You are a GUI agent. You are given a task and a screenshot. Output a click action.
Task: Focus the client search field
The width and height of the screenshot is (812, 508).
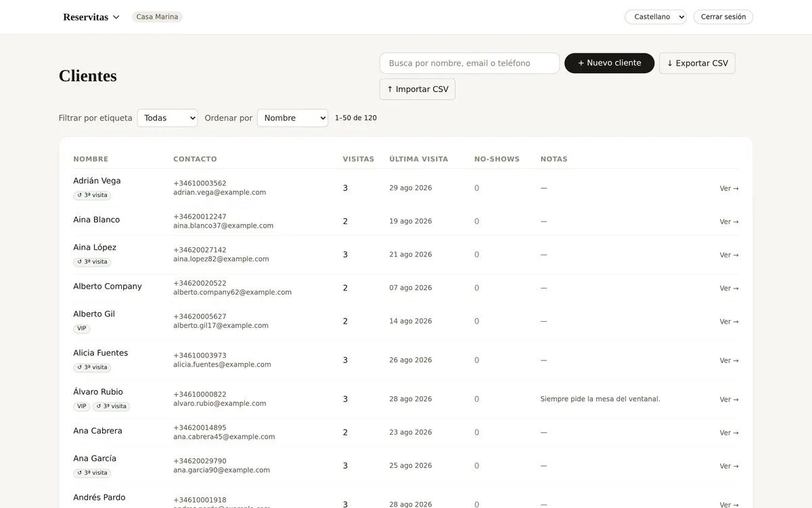(x=470, y=63)
